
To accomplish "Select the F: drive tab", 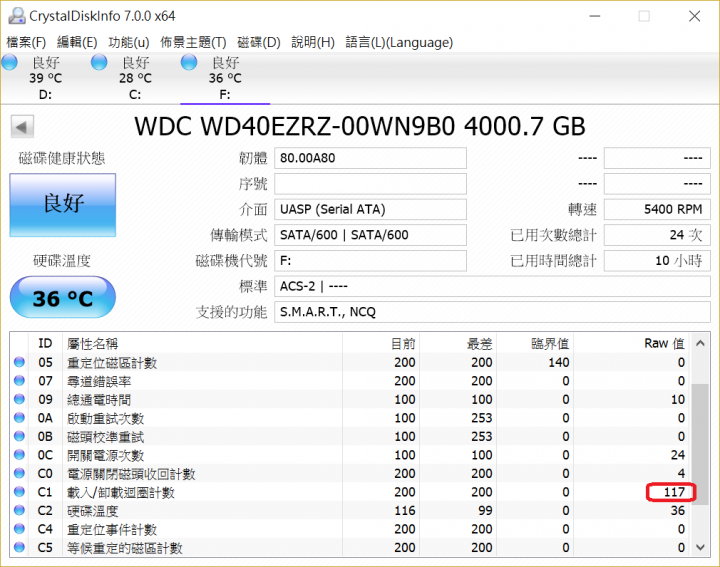I will pyautogui.click(x=225, y=79).
